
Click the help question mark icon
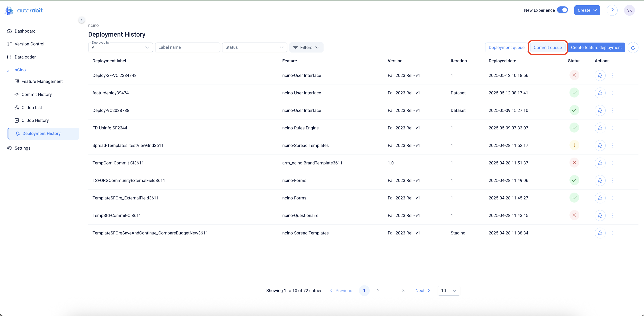pyautogui.click(x=612, y=10)
